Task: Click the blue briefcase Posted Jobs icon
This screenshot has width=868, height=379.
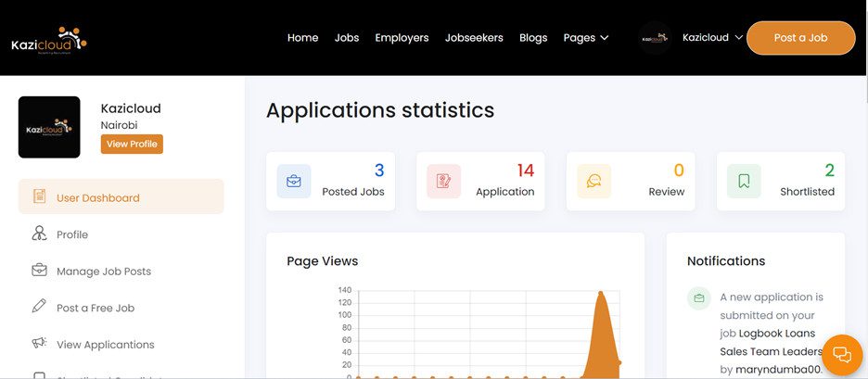Action: [294, 181]
